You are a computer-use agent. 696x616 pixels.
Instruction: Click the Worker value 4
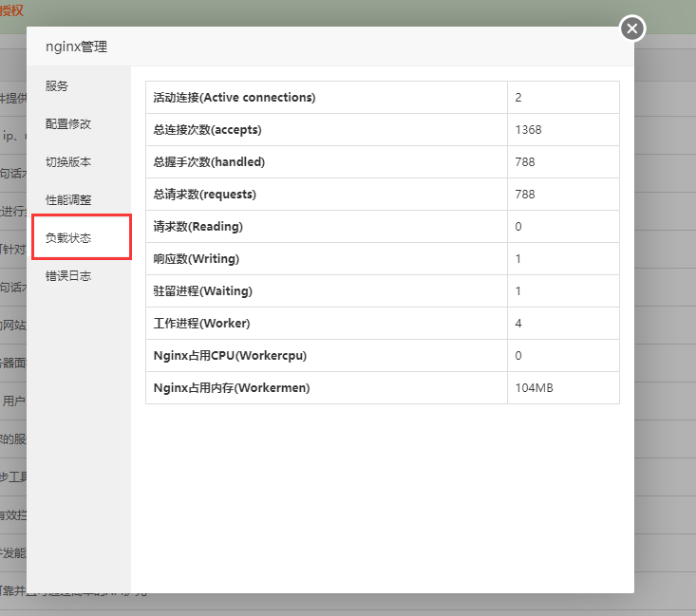[x=518, y=324]
